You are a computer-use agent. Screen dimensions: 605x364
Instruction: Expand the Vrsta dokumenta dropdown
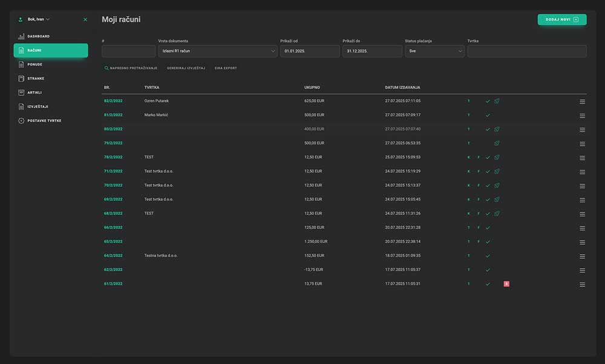coord(217,51)
